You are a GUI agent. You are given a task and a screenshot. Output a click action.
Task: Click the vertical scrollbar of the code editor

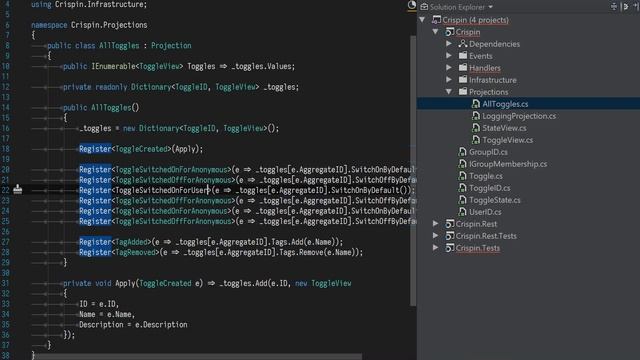(413, 170)
